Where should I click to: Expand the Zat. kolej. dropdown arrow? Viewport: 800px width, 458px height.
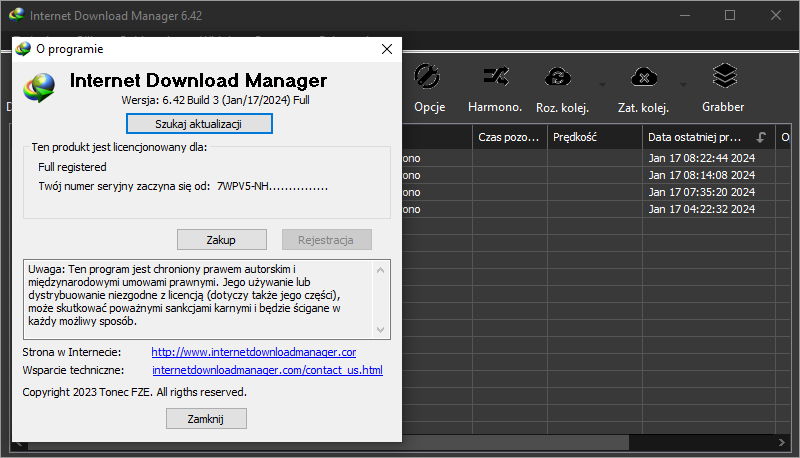point(683,85)
